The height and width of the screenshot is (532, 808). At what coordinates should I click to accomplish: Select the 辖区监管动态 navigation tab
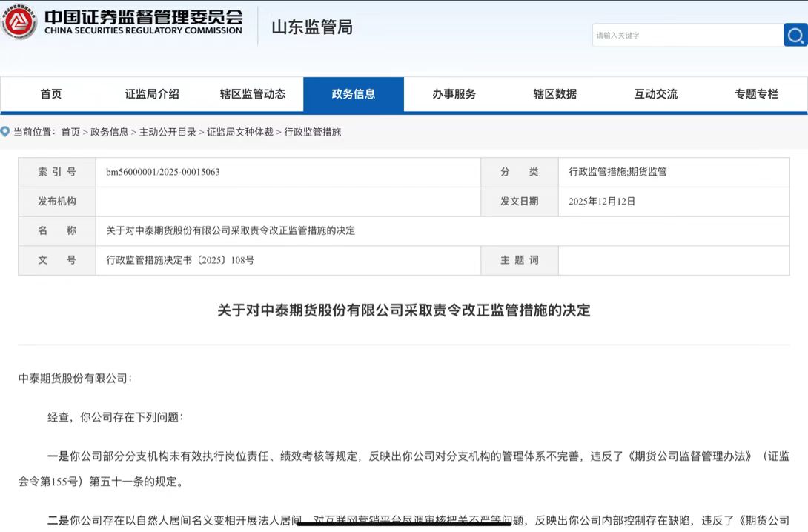pos(253,94)
